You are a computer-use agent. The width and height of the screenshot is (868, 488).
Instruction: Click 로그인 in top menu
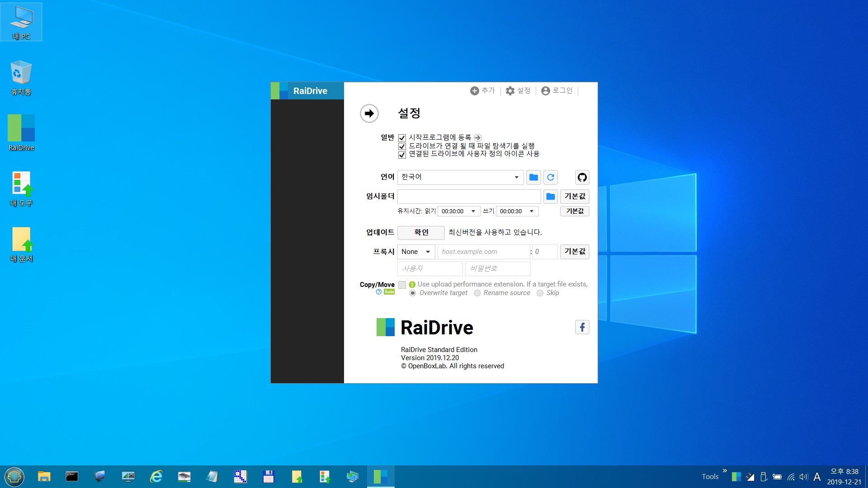557,91
